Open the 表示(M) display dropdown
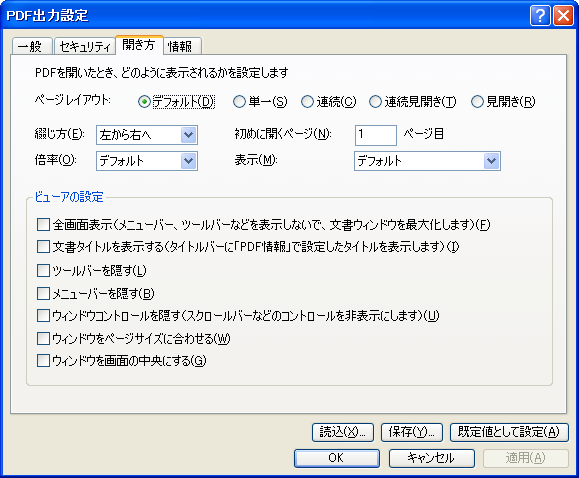This screenshot has height=478, width=579. [x=427, y=161]
